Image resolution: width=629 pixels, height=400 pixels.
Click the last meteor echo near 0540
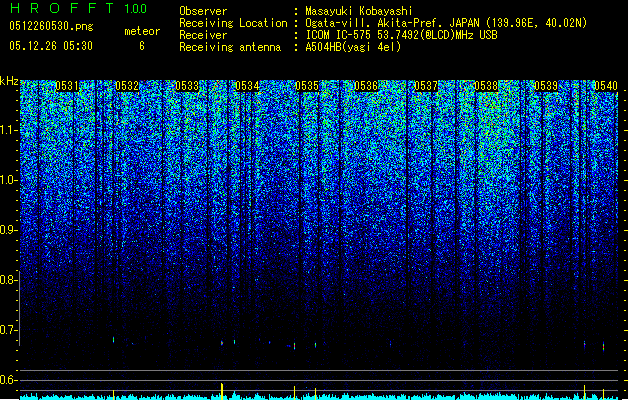point(603,346)
